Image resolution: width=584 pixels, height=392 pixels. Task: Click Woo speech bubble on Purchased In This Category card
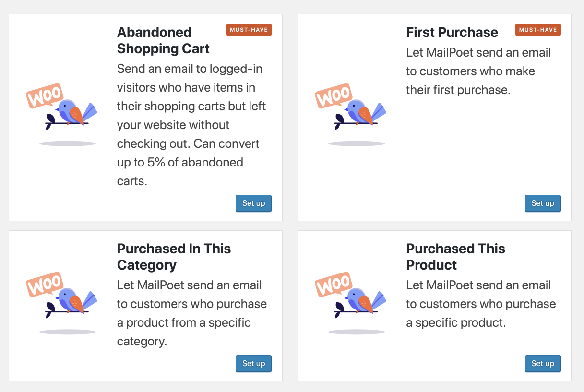click(x=45, y=284)
